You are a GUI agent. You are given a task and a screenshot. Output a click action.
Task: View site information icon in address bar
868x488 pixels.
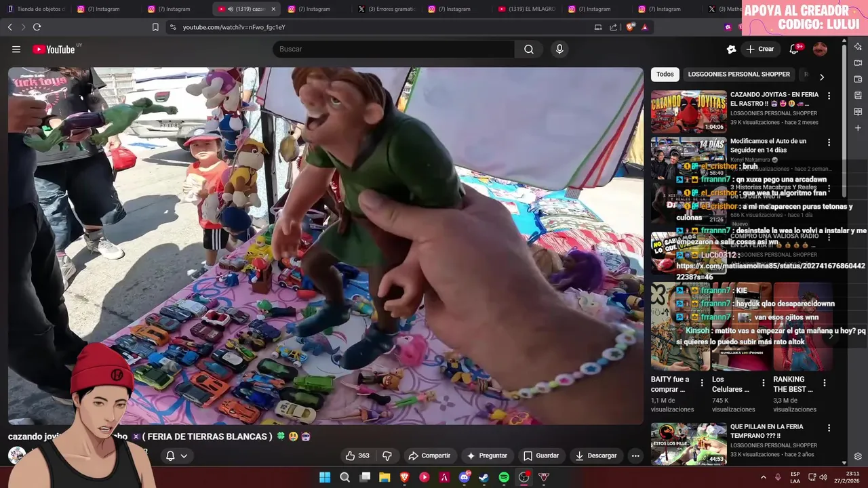click(x=173, y=27)
